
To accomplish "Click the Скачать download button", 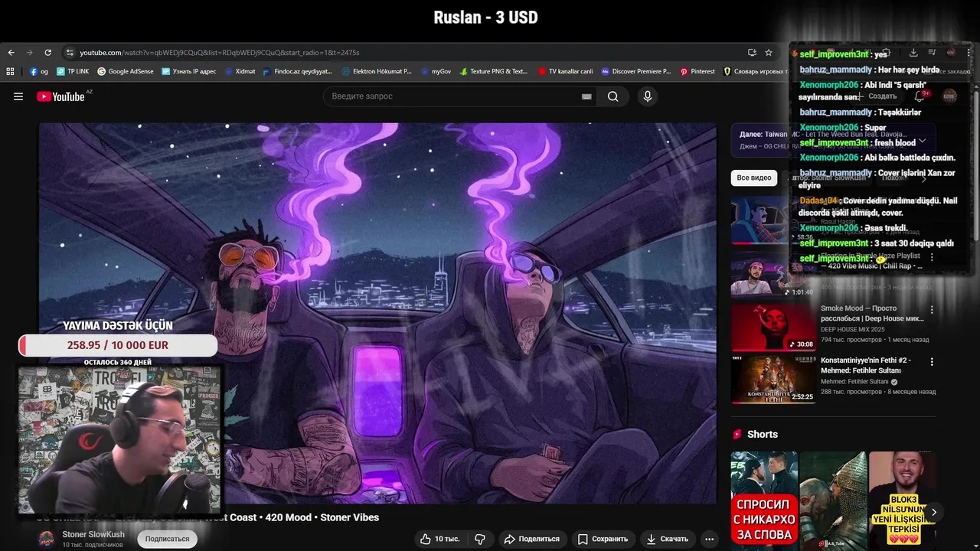I will tap(667, 539).
